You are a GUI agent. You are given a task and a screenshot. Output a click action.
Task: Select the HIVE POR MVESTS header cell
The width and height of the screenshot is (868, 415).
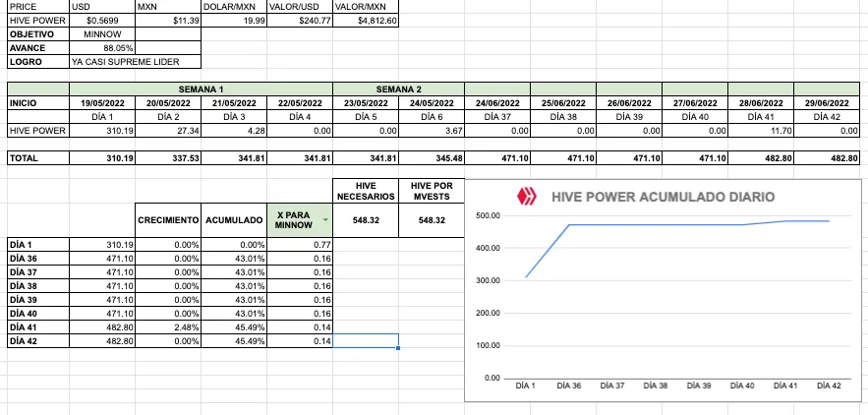[432, 191]
